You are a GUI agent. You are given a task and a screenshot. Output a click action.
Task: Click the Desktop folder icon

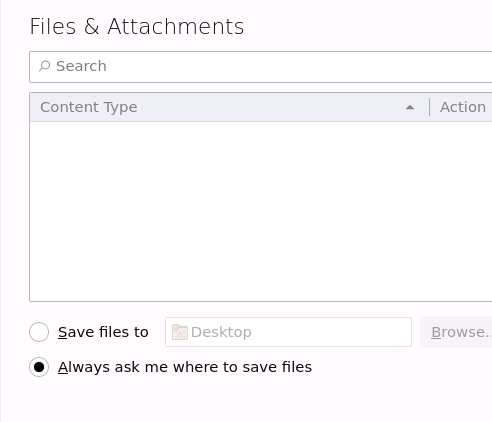(180, 332)
